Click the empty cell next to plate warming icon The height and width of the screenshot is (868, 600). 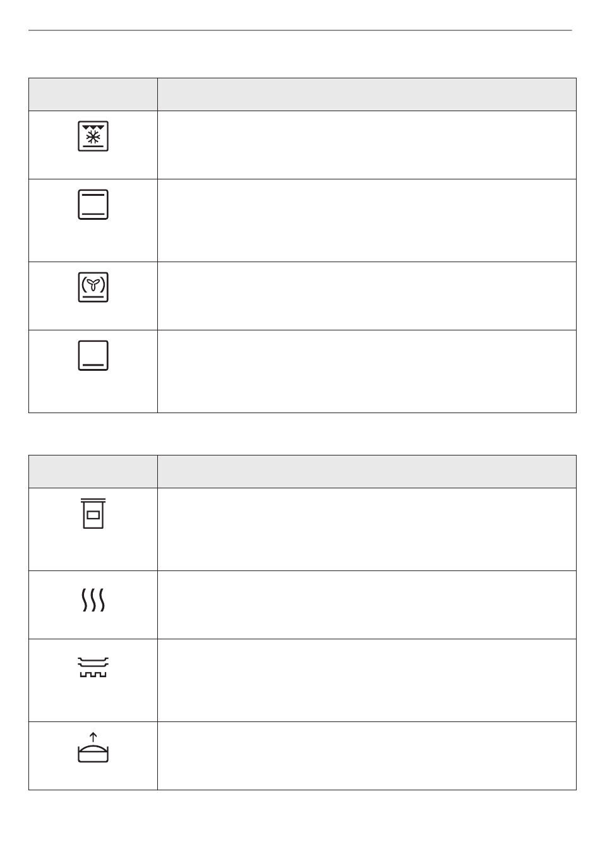click(x=367, y=680)
